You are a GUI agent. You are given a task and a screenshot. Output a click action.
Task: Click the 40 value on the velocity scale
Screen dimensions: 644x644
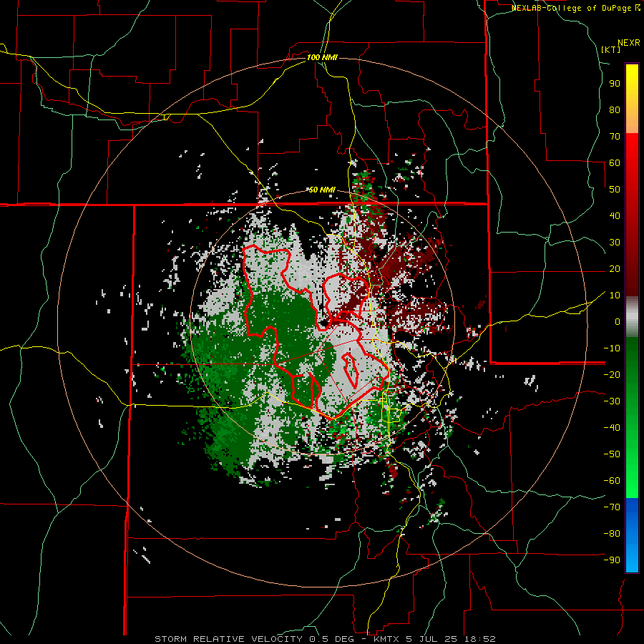615,215
